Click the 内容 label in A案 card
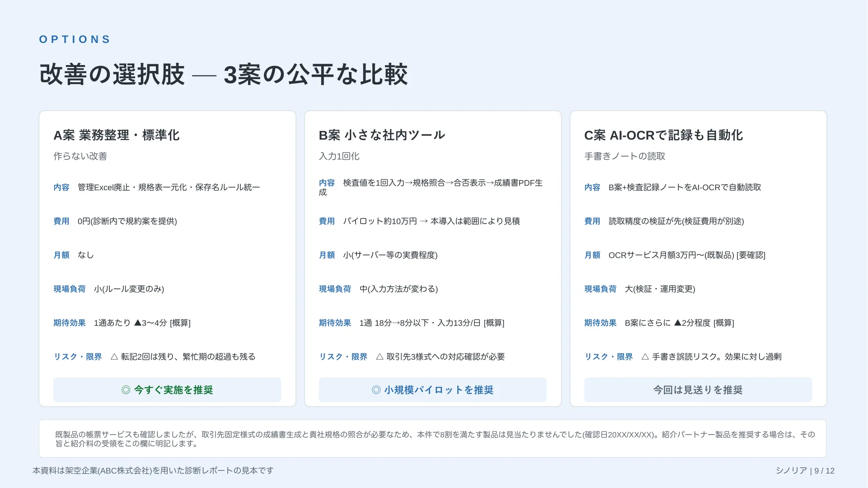 tap(61, 187)
